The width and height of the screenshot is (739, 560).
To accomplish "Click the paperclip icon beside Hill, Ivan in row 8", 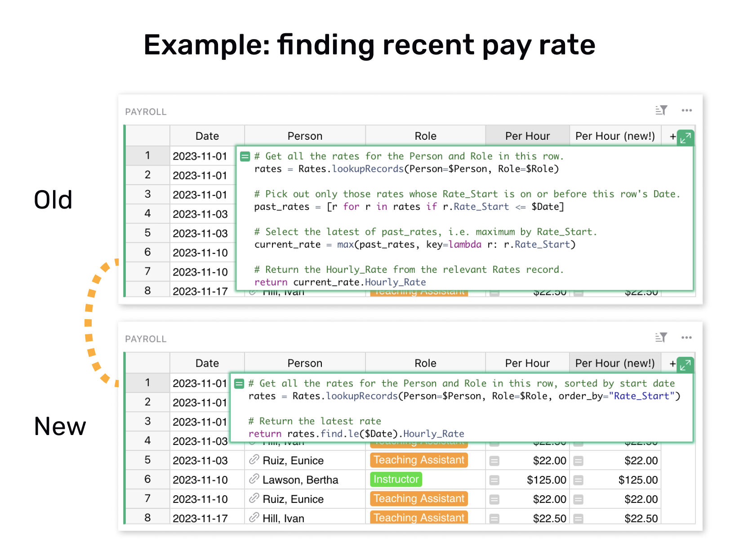I will [x=254, y=518].
